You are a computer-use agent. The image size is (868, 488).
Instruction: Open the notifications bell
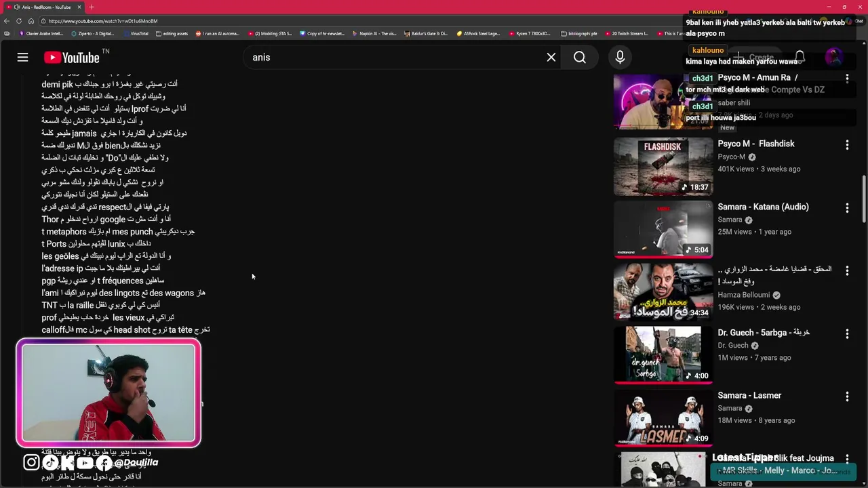click(800, 58)
